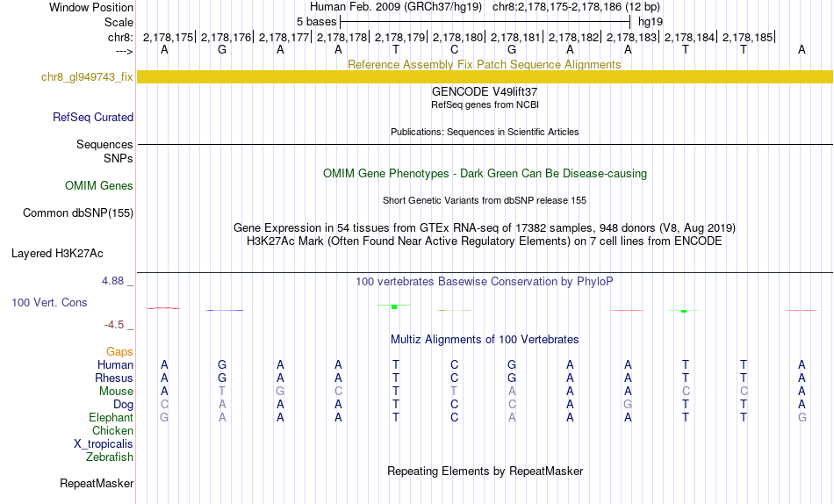Click the 5 bases scale bar
834x504 pixels.
click(x=485, y=22)
